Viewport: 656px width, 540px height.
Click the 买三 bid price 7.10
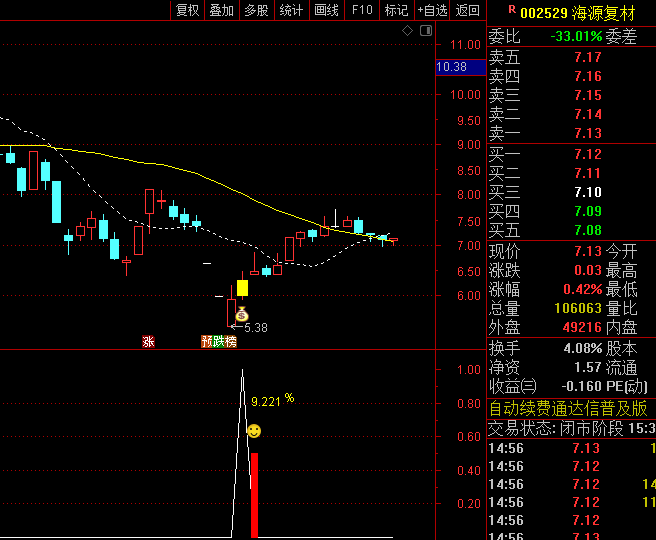(588, 192)
